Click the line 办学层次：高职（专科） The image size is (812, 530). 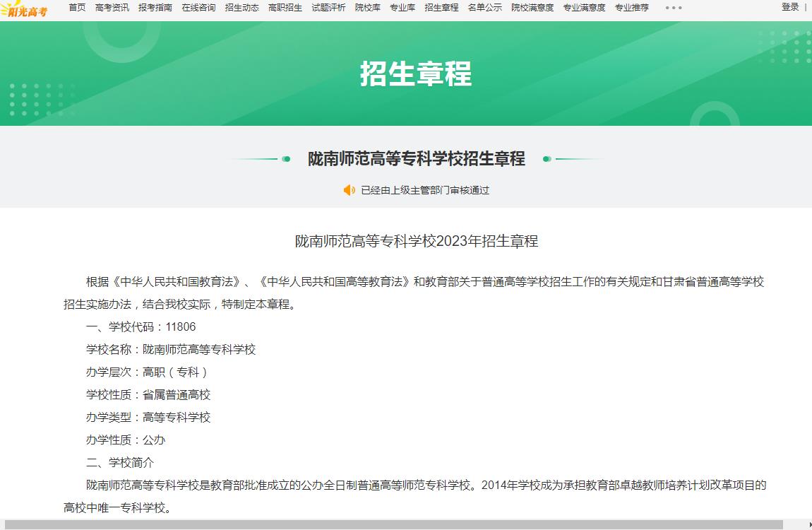(x=147, y=372)
